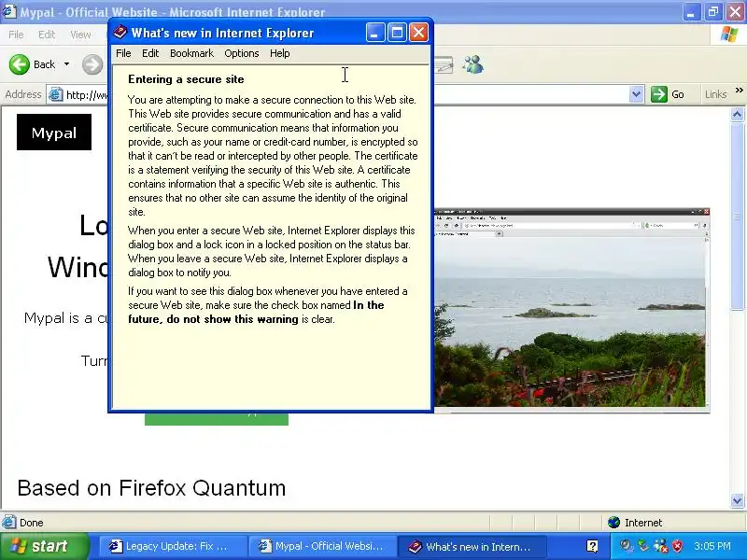
Task: Open the File menu in the help window
Action: (123, 53)
